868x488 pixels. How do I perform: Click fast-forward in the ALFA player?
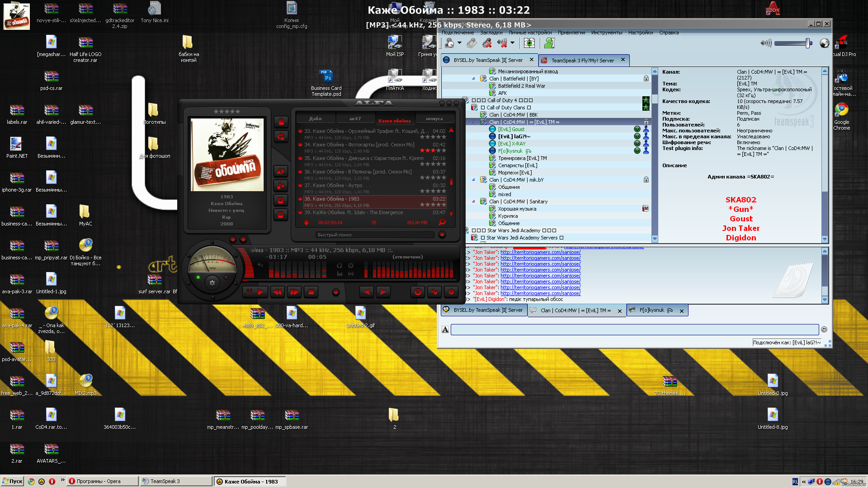[x=294, y=292]
